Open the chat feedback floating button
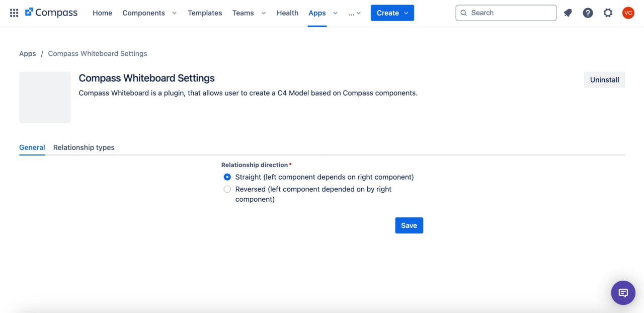This screenshot has width=644, height=313. click(x=623, y=292)
